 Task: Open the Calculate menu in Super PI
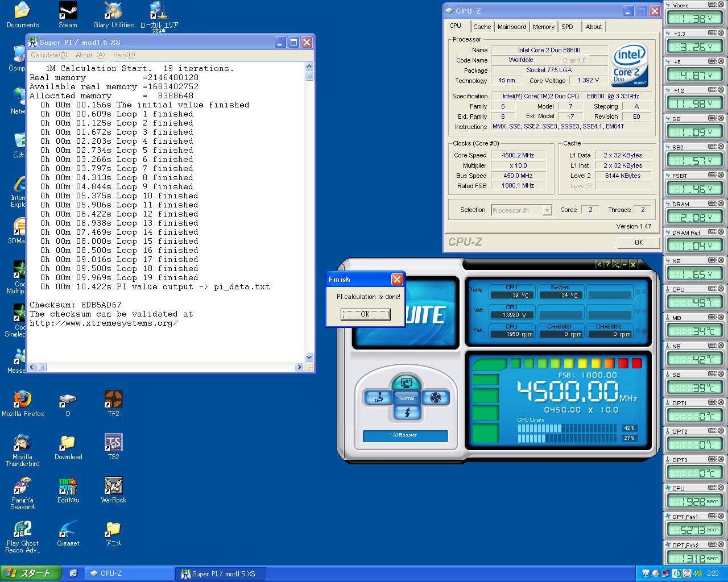[48, 55]
